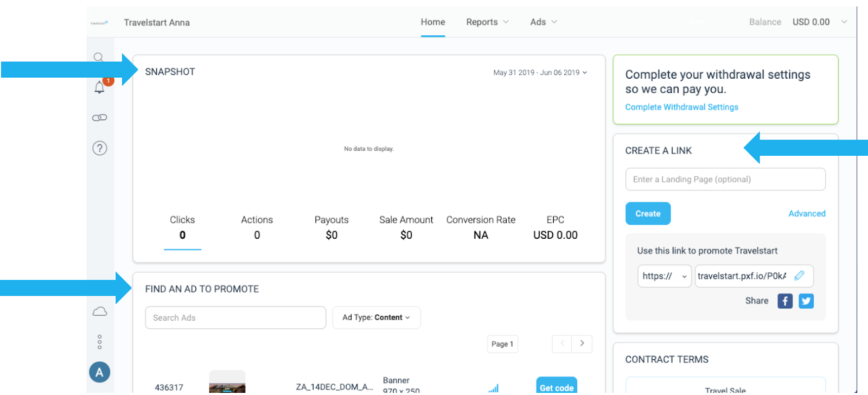Change the Snapshot date range

pyautogui.click(x=540, y=73)
